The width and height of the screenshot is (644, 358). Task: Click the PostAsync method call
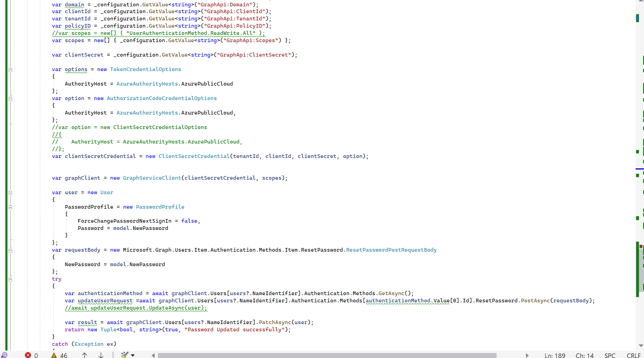point(535,301)
